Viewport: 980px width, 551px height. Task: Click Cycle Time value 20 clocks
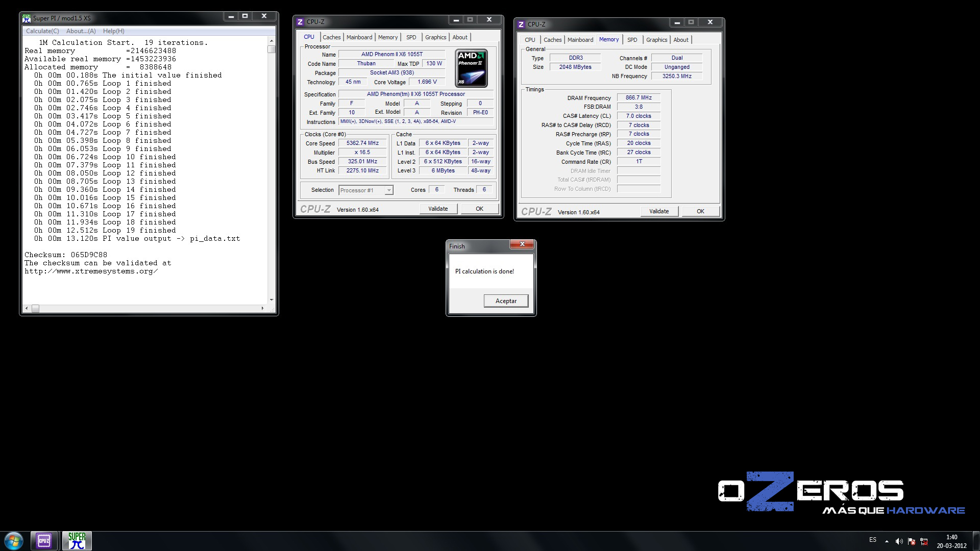coord(639,143)
